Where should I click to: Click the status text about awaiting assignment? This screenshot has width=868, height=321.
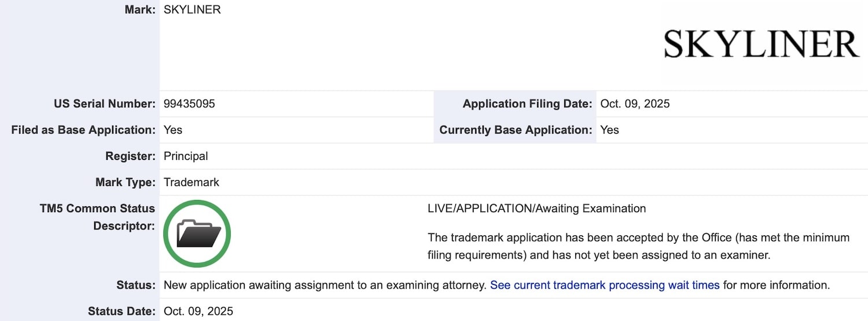[x=325, y=285]
